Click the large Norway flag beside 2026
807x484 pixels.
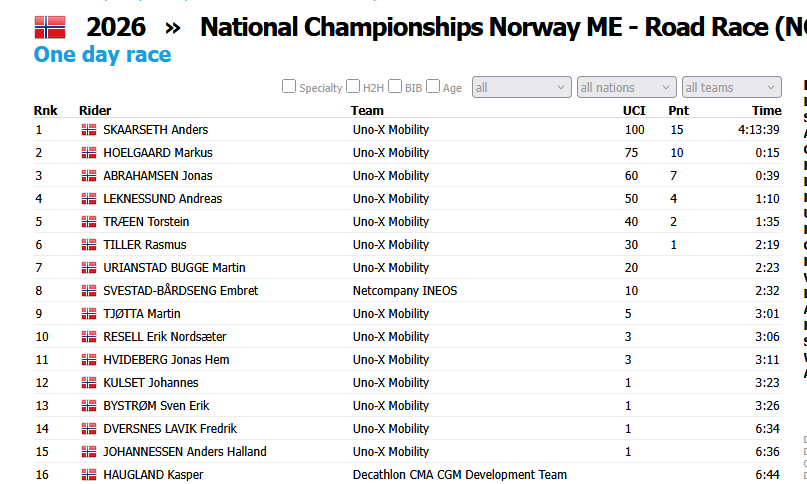pyautogui.click(x=50, y=27)
